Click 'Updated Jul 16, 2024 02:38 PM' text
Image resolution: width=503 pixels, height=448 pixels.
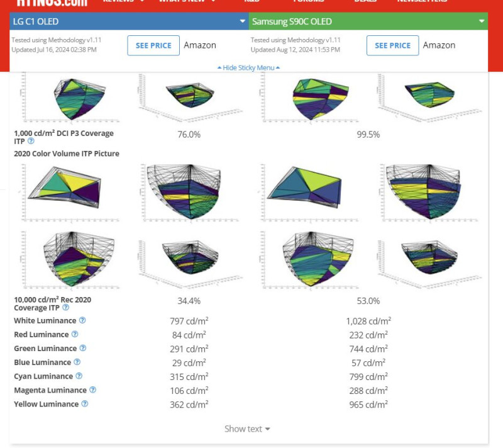tap(54, 50)
